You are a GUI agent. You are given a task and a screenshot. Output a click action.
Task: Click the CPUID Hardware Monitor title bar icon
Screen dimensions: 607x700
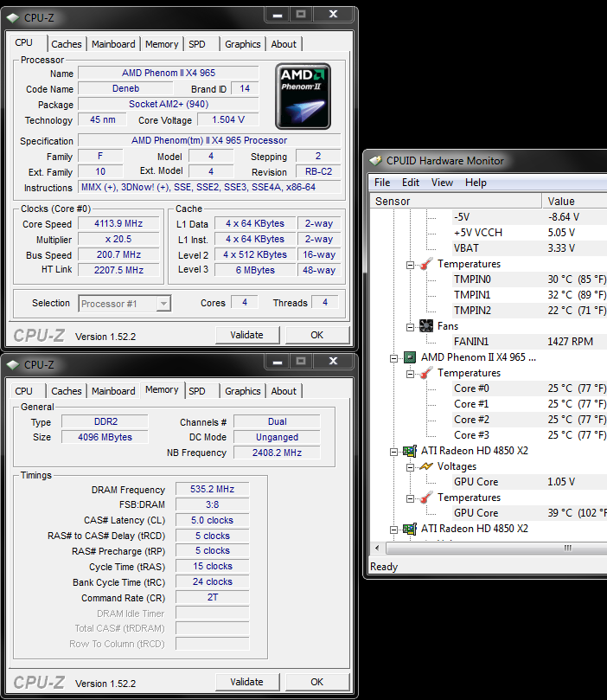click(376, 161)
